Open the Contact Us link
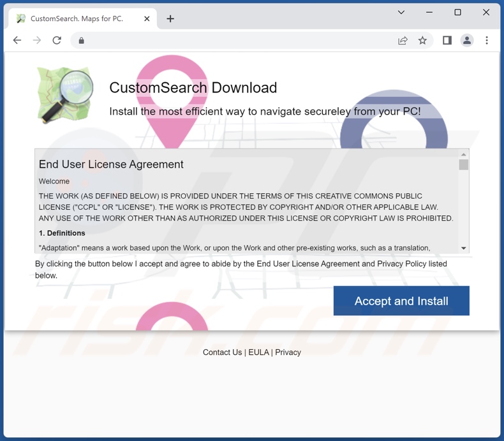 click(x=222, y=352)
